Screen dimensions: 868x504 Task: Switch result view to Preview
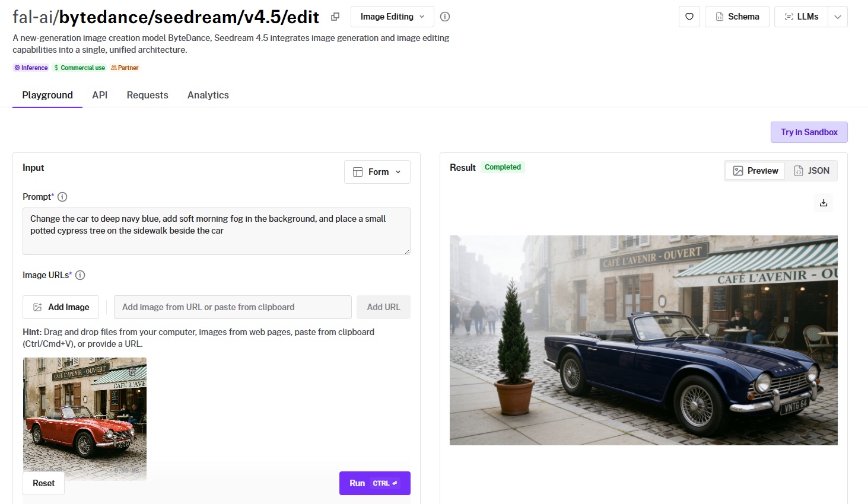[755, 171]
